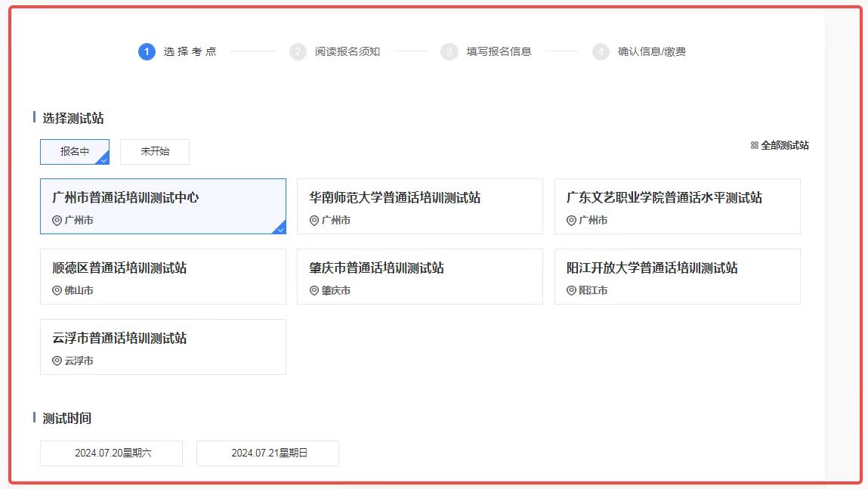Click grid icon beside 全部测试站
The width and height of the screenshot is (868, 489).
[754, 145]
